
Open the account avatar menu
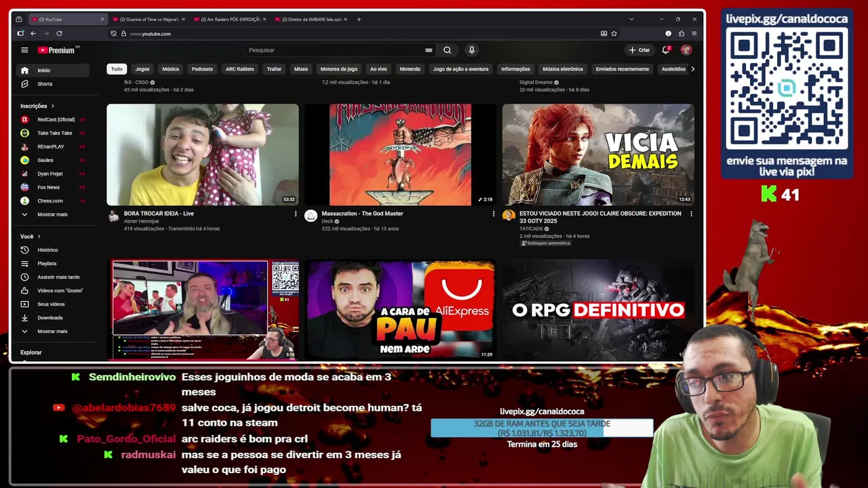coord(686,50)
